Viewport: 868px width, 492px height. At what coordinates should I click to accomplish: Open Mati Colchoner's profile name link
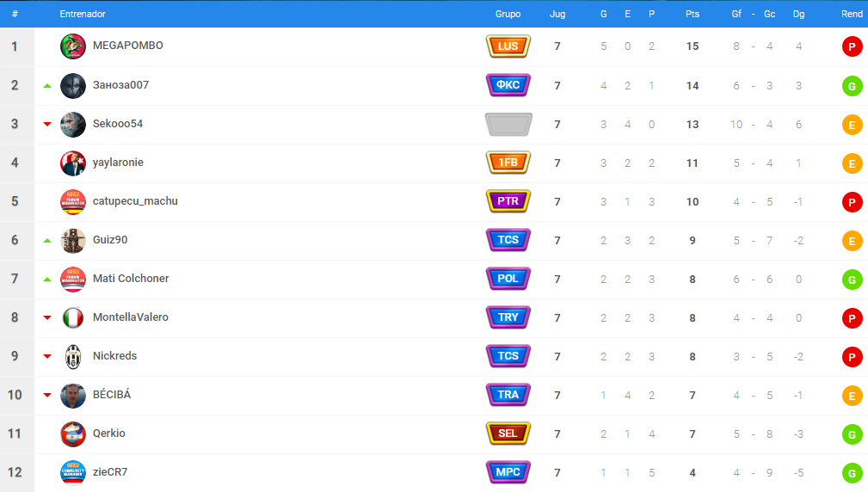pos(131,279)
